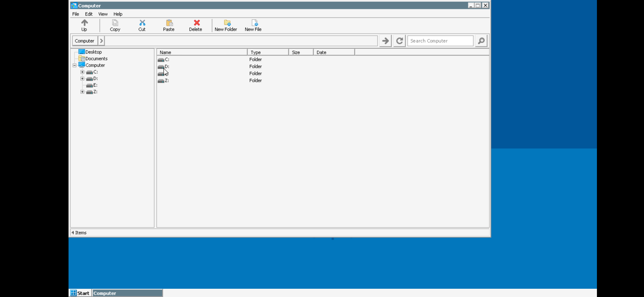Create a new folder using the New Folder icon

[x=226, y=25]
